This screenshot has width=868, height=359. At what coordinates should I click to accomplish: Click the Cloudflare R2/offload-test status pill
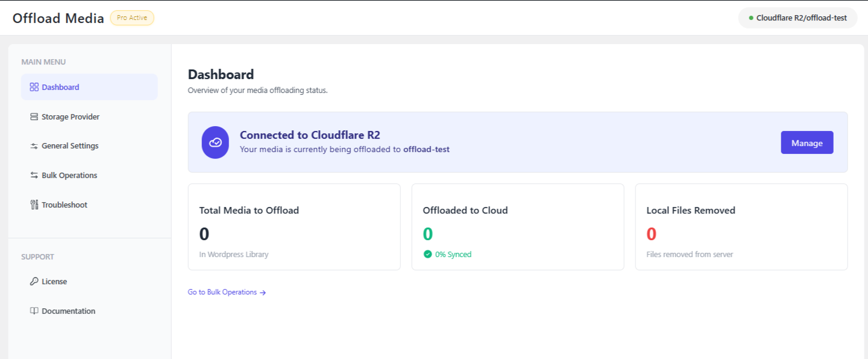797,18
